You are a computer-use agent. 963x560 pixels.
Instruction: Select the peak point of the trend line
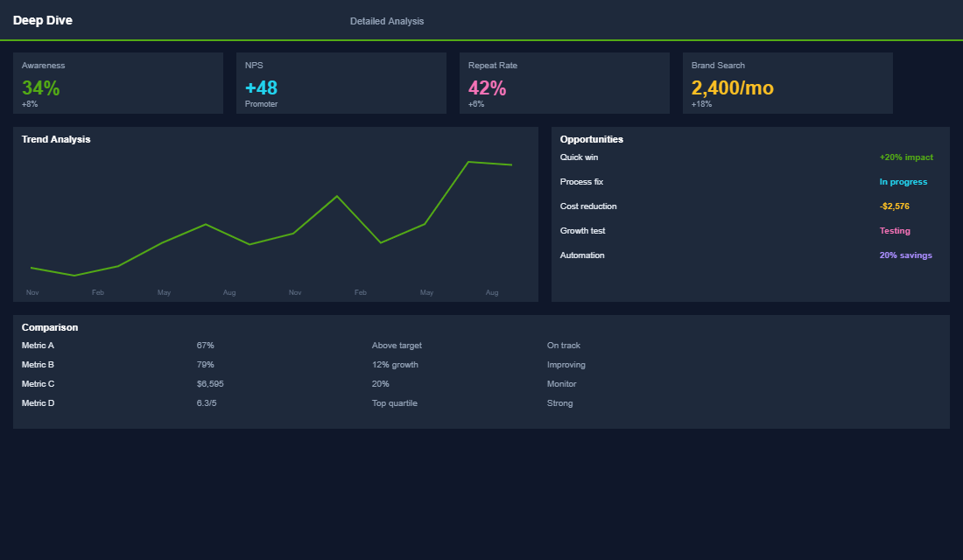tap(470, 161)
